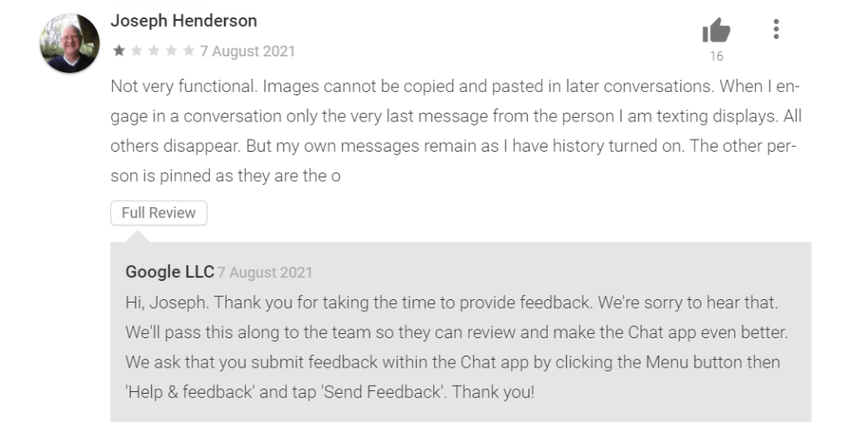The height and width of the screenshot is (431, 868).
Task: Click the first filled rating star
Action: (x=119, y=51)
